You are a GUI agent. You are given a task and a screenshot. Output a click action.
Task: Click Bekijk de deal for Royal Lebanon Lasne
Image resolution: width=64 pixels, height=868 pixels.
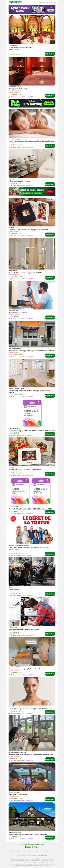[x=49, y=838]
